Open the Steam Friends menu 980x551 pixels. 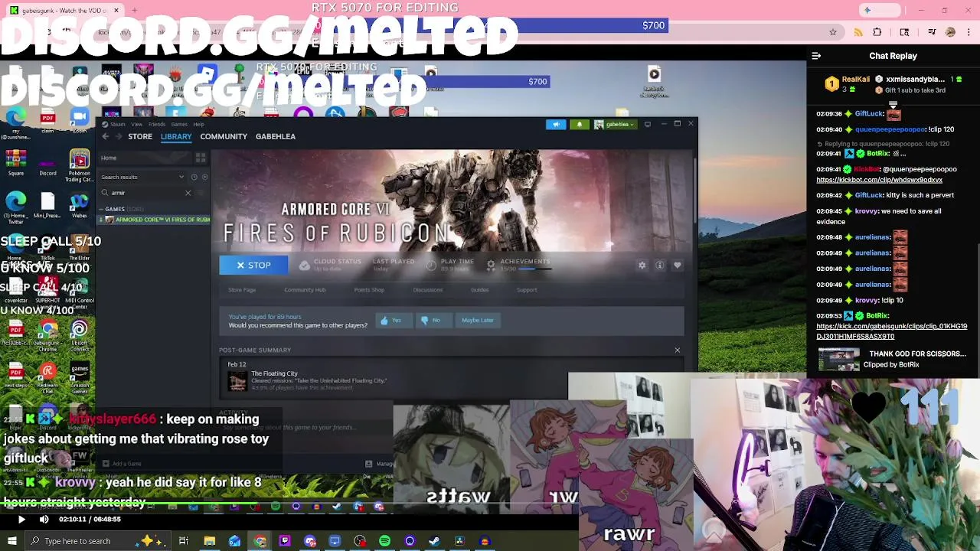[156, 124]
